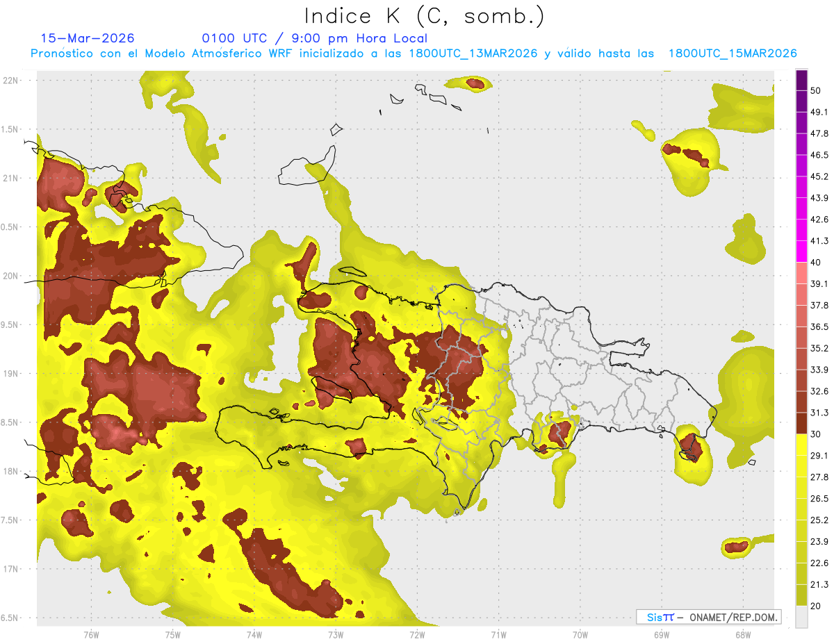Click the 70W longitude label

point(580,635)
